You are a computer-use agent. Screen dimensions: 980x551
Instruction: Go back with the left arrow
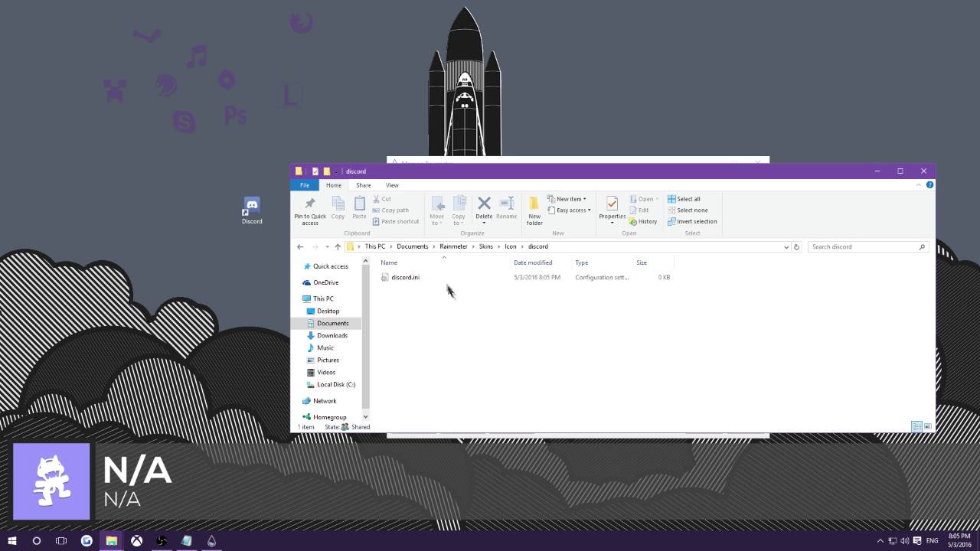[300, 246]
